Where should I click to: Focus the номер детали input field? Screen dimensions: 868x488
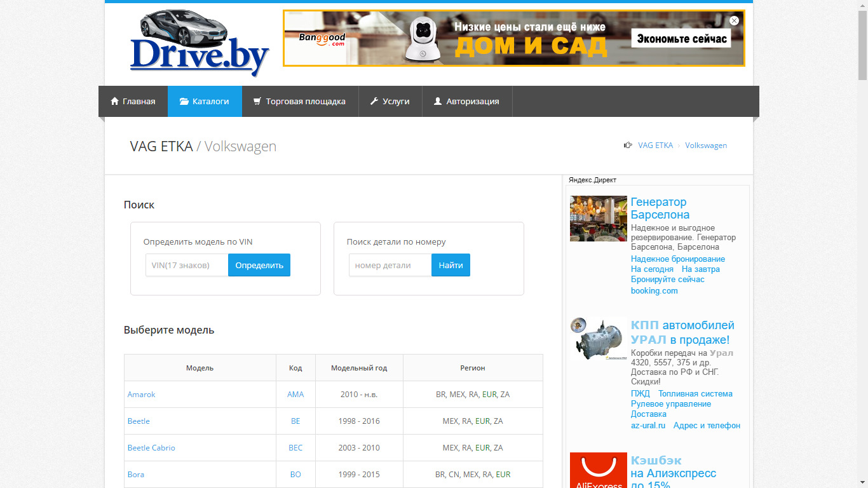click(390, 265)
